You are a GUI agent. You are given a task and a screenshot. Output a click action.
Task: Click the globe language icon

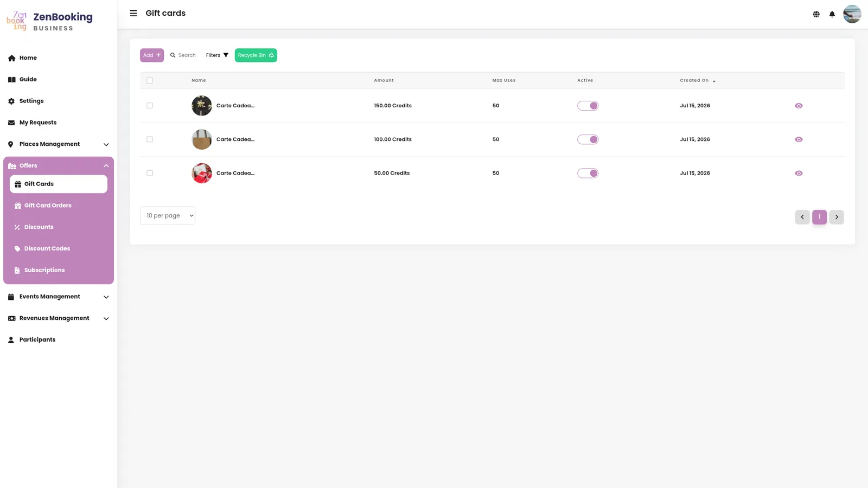(816, 14)
